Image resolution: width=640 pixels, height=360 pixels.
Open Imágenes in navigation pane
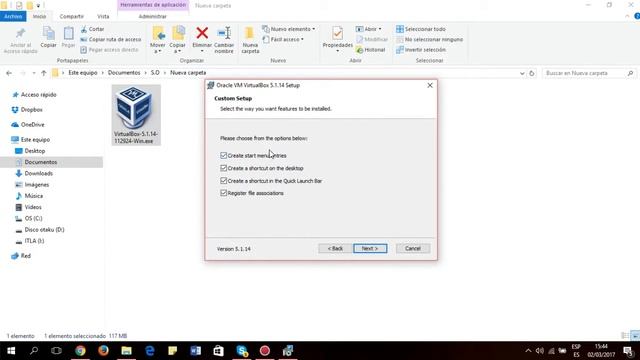pyautogui.click(x=37, y=184)
